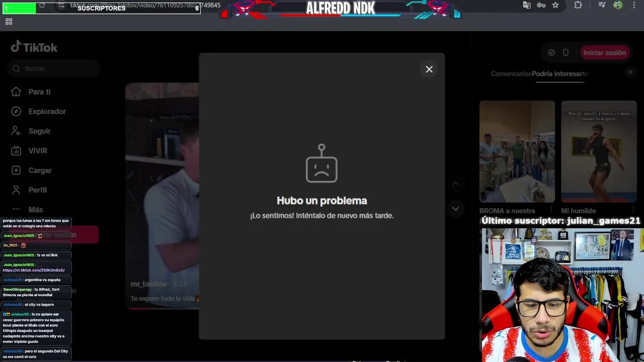Click the translate page icon
The image size is (644, 362).
pyautogui.click(x=527, y=5)
